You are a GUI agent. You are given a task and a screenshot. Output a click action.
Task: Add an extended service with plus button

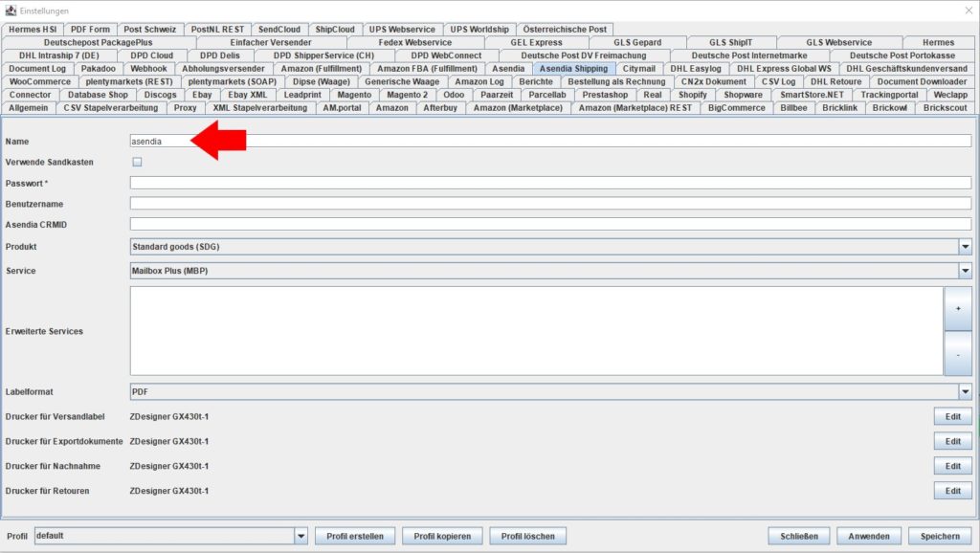click(958, 309)
